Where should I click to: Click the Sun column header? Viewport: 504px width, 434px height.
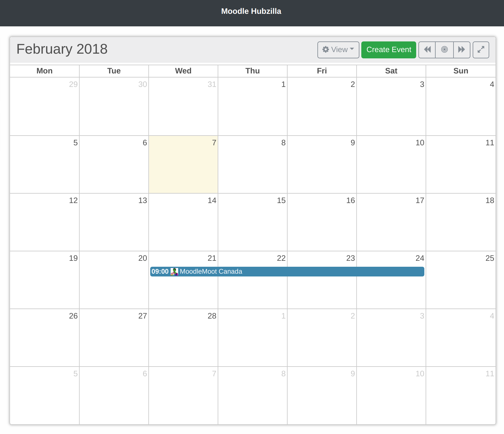[461, 71]
